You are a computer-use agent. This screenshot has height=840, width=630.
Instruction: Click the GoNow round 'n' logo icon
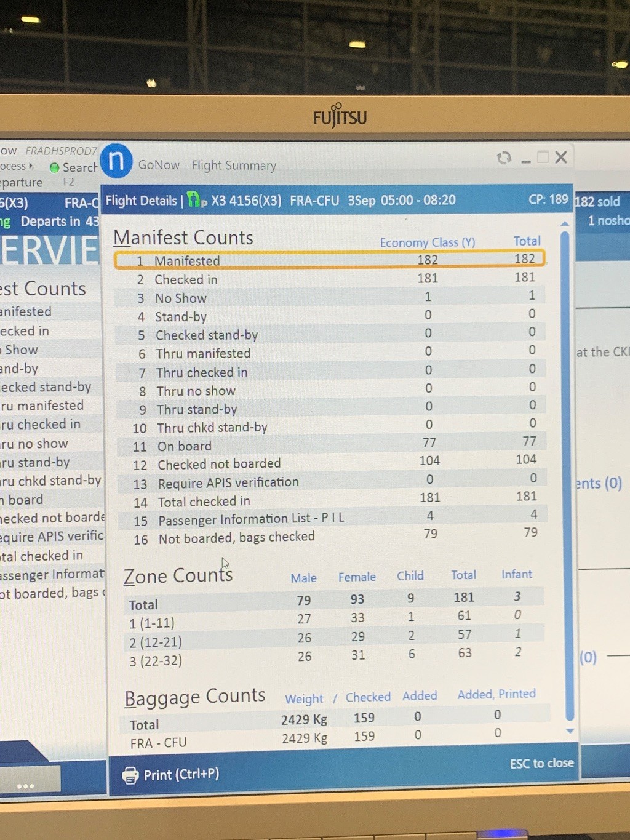[x=116, y=161]
